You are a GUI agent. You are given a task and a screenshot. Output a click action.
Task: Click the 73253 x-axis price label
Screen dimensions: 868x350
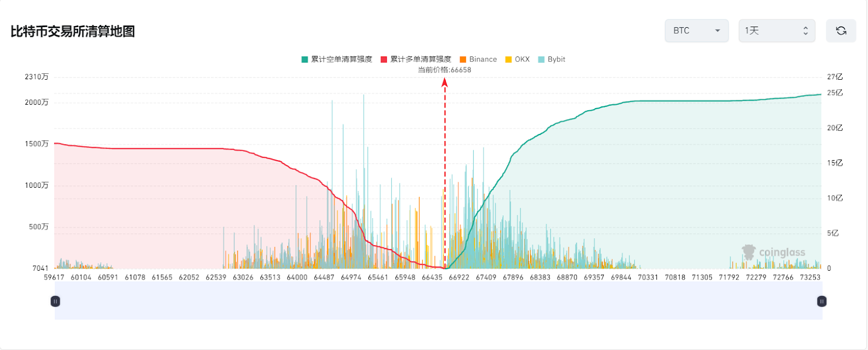[x=810, y=277]
